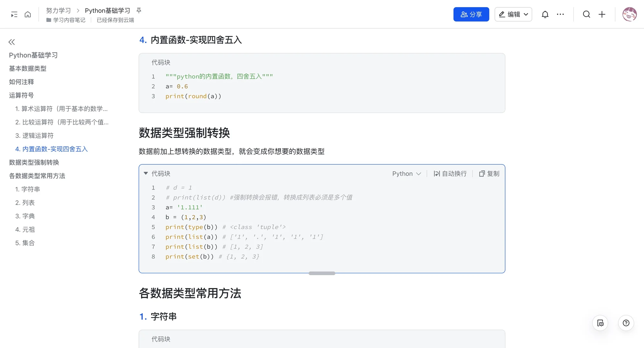The image size is (644, 348).
Task: Toggle 自动换行 auto-wrap for the code block
Action: [x=450, y=173]
